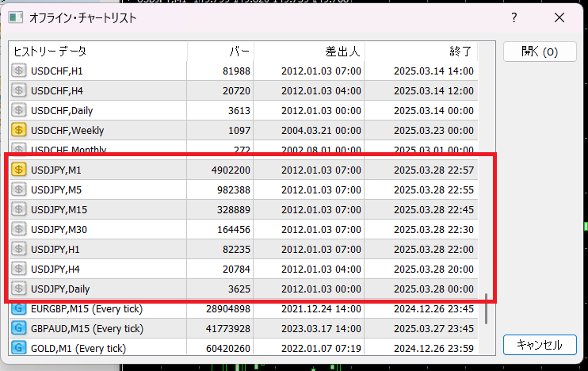Select the USDCHF,H4 entry

pyautogui.click(x=244, y=90)
